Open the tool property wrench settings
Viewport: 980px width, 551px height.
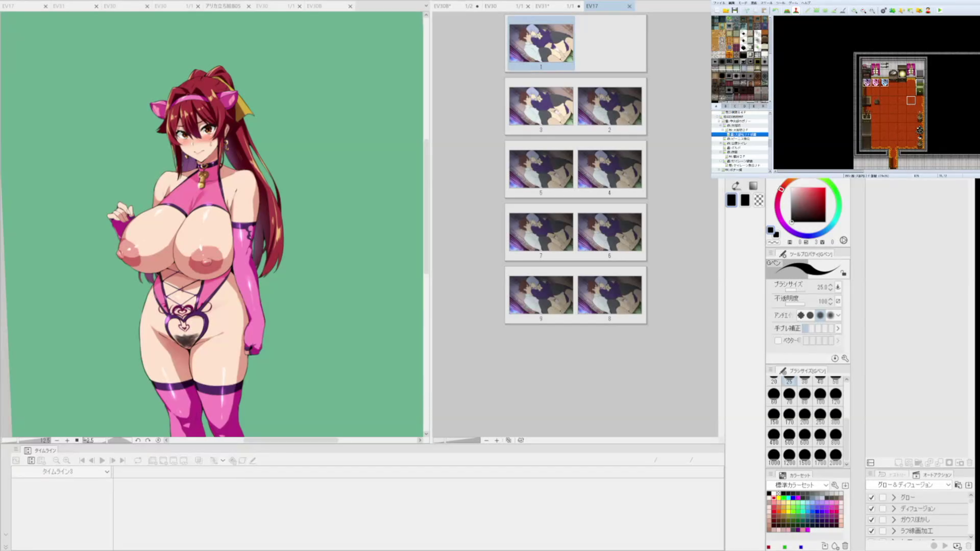coord(845,359)
